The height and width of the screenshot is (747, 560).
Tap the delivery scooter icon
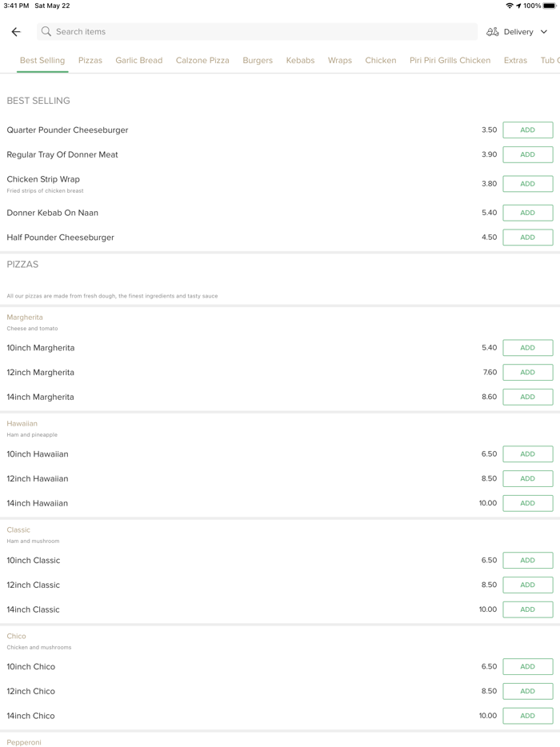click(493, 32)
